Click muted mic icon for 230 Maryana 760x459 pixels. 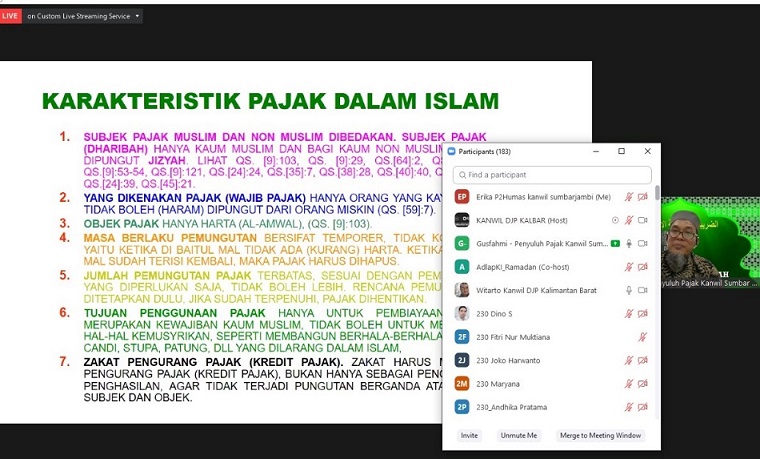tap(629, 383)
